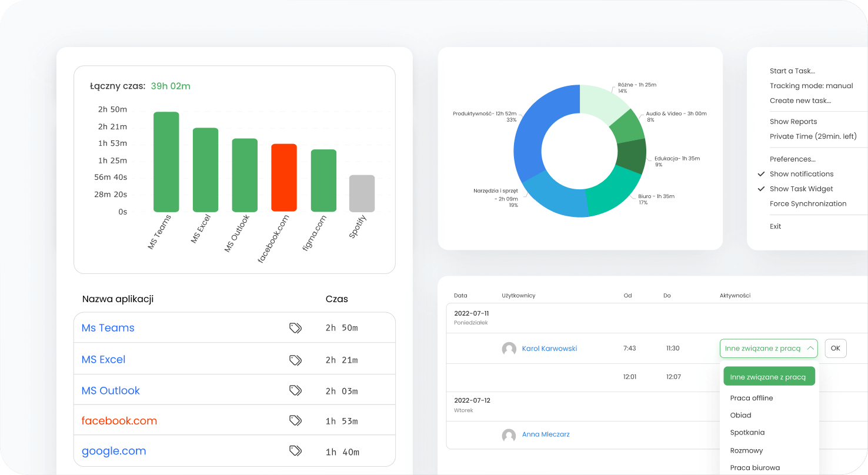This screenshot has width=868, height=475.
Task: Click the tag icon in MS Excel row
Action: pos(295,360)
